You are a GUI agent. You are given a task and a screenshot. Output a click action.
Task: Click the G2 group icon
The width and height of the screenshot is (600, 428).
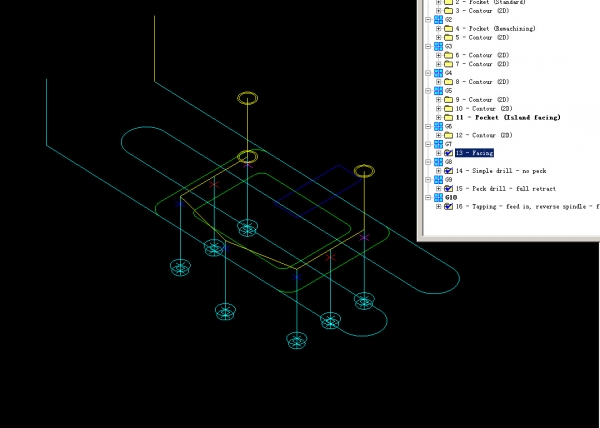(x=437, y=19)
